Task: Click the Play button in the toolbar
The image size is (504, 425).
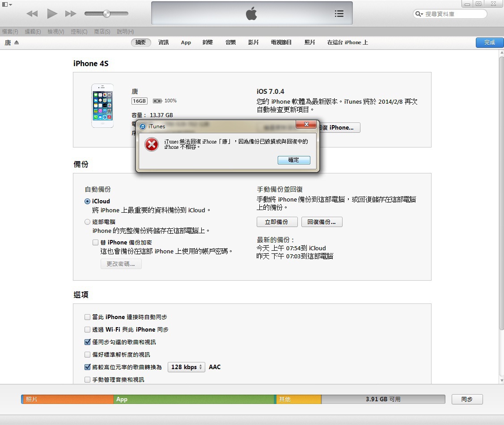Action: (52, 14)
